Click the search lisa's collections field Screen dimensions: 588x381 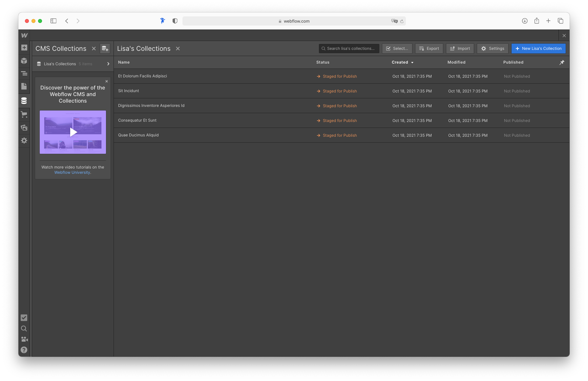[x=349, y=48]
